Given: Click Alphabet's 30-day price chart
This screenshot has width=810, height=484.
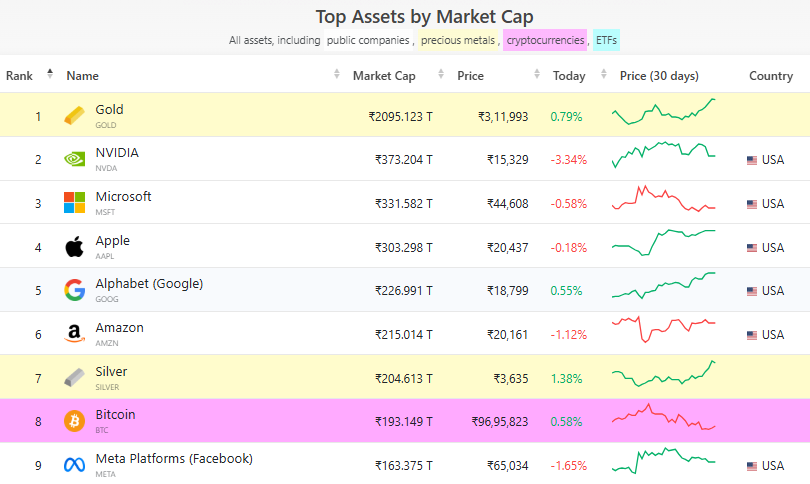Looking at the screenshot, I should (664, 285).
